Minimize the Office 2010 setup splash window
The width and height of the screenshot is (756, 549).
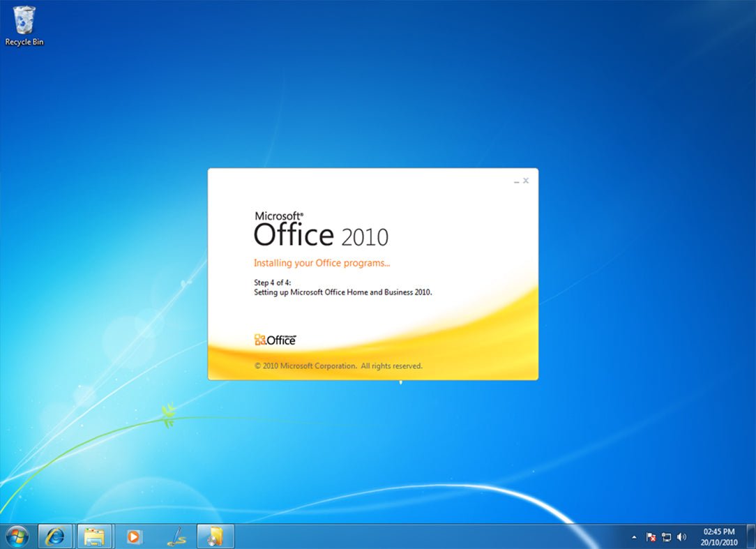(517, 181)
